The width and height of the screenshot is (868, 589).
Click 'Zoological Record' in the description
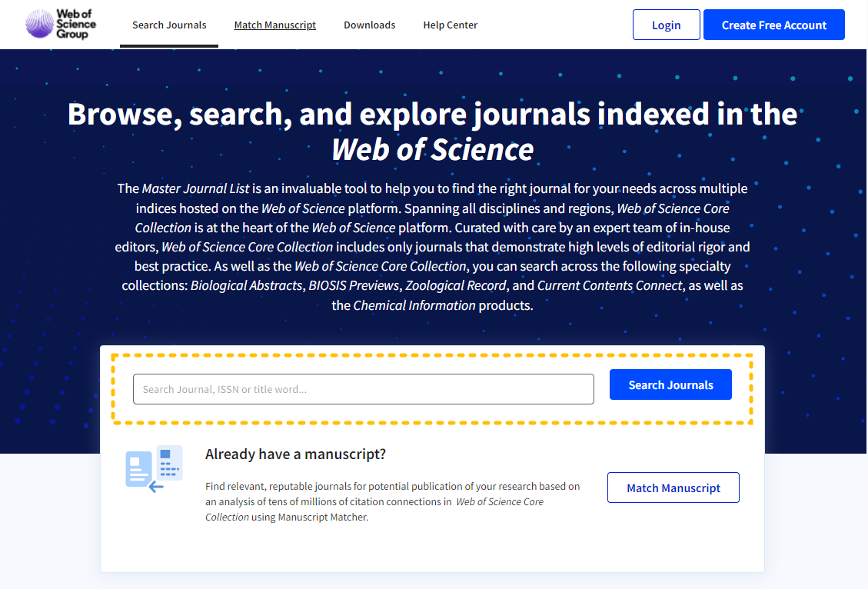[x=456, y=285]
